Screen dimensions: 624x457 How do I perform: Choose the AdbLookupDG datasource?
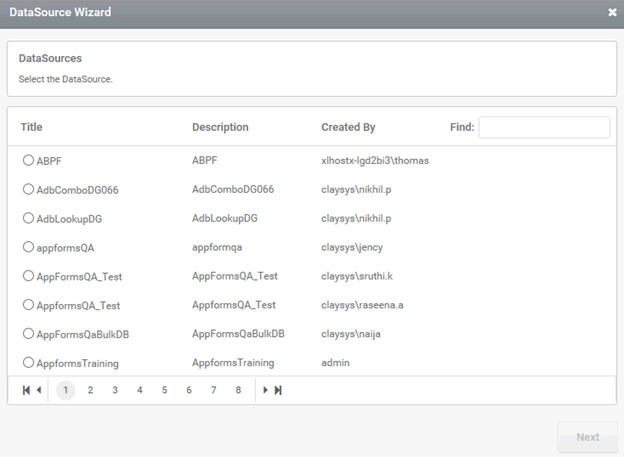coord(28,218)
